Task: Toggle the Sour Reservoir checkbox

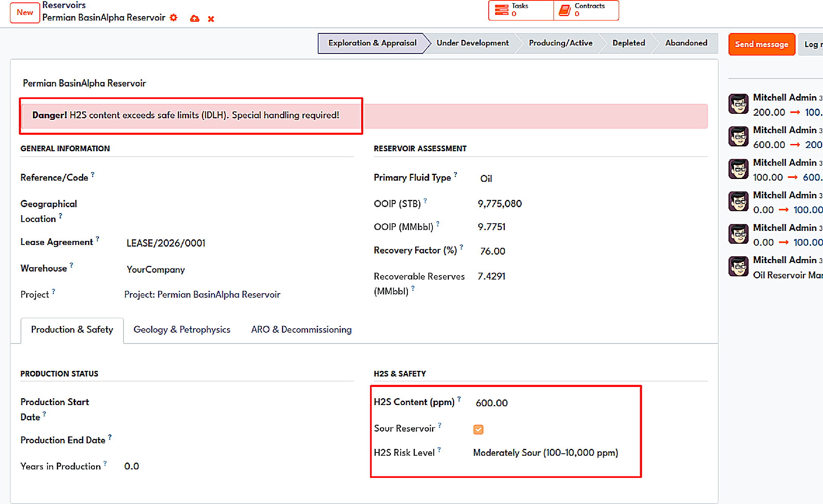Action: pyautogui.click(x=478, y=430)
